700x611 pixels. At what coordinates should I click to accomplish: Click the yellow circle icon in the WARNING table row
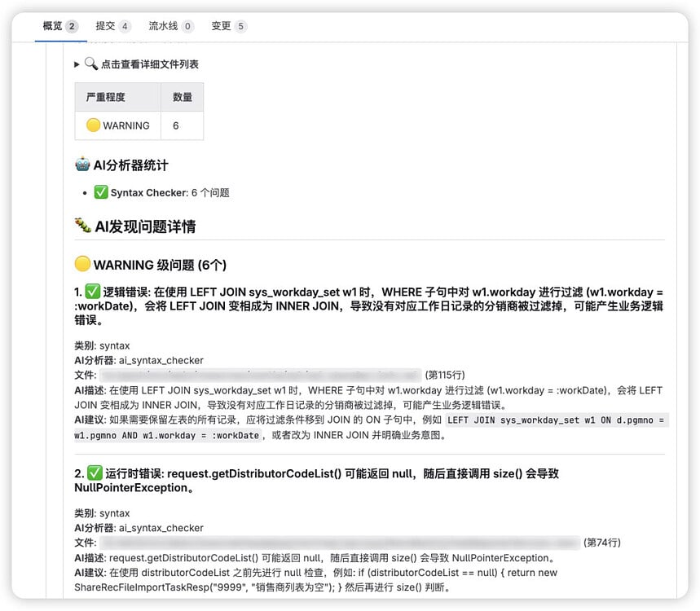click(93, 125)
